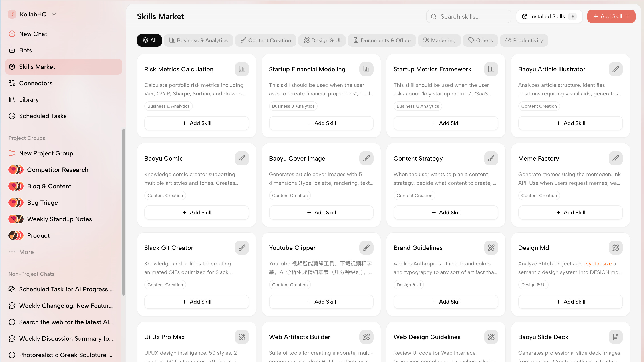
Task: Click brush icon on Baoyu Comic card
Action: (x=241, y=158)
